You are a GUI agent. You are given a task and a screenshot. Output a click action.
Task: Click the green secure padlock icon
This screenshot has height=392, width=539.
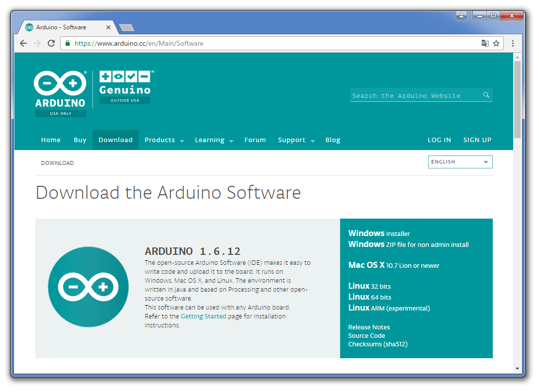coord(68,43)
